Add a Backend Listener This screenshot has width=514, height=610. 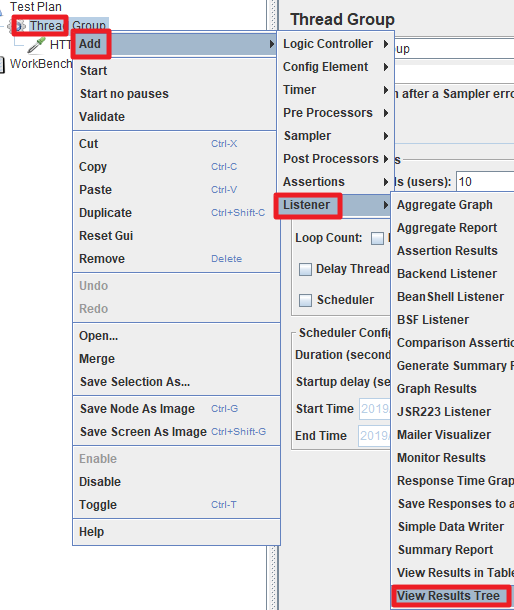click(x=453, y=273)
